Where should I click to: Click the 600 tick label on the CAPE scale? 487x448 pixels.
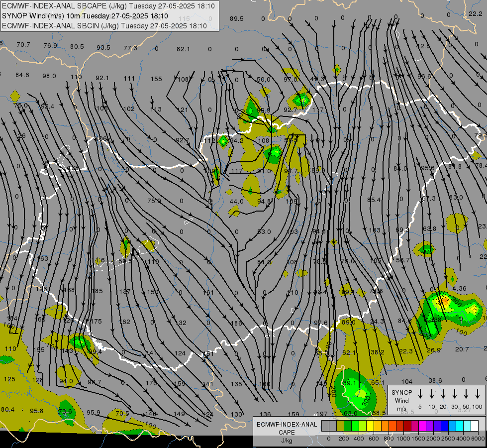pyautogui.click(x=374, y=439)
